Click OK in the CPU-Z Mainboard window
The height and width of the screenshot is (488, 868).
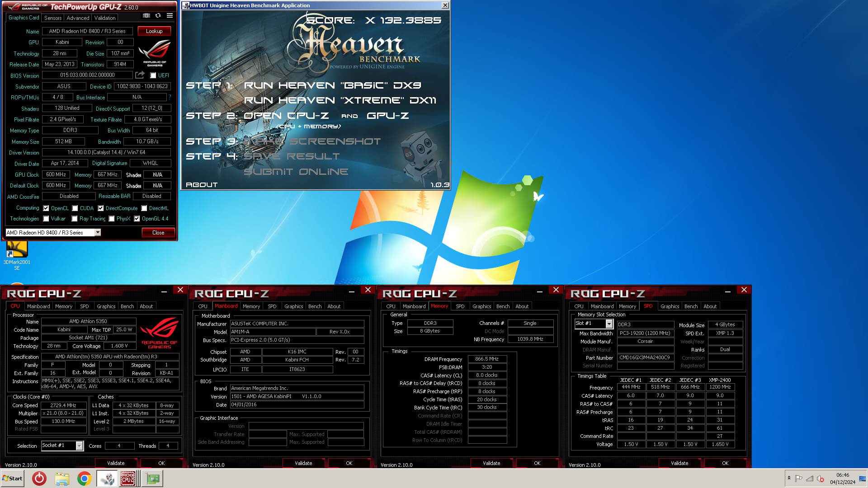tap(349, 463)
